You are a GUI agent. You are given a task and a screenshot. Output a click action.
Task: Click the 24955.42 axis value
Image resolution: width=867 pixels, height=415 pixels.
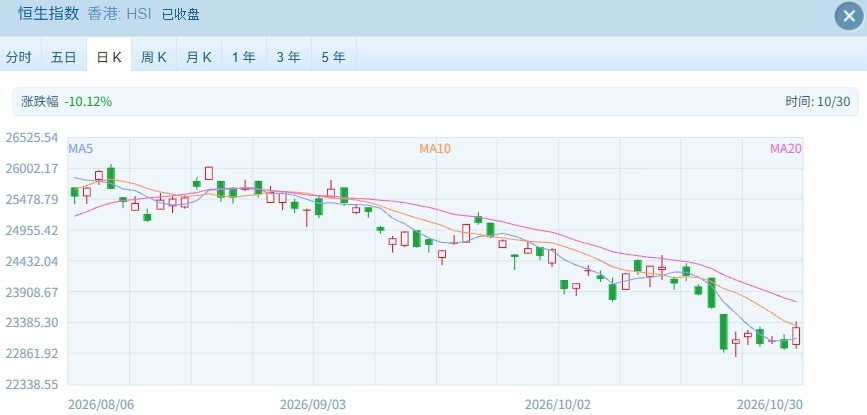click(32, 230)
